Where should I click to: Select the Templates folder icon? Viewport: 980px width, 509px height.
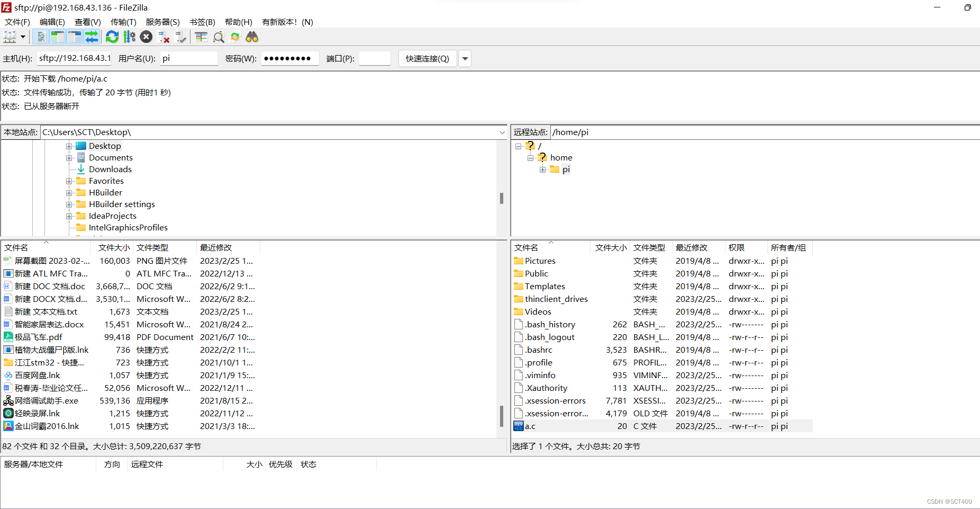[x=519, y=287]
